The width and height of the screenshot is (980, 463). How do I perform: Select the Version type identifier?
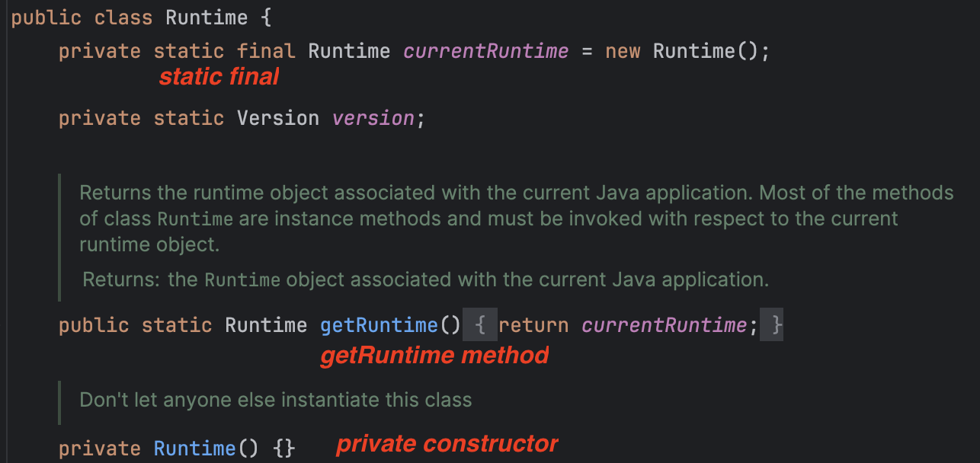[277, 119]
